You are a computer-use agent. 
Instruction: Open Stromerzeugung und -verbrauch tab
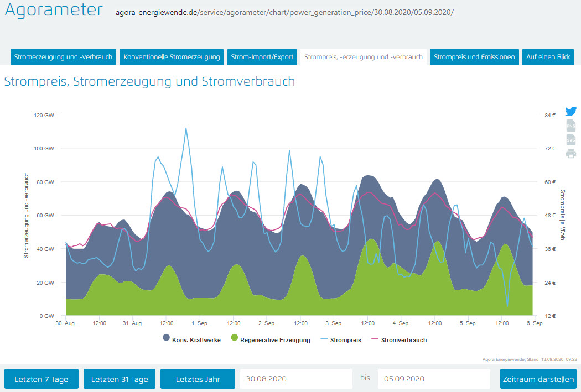pos(63,57)
